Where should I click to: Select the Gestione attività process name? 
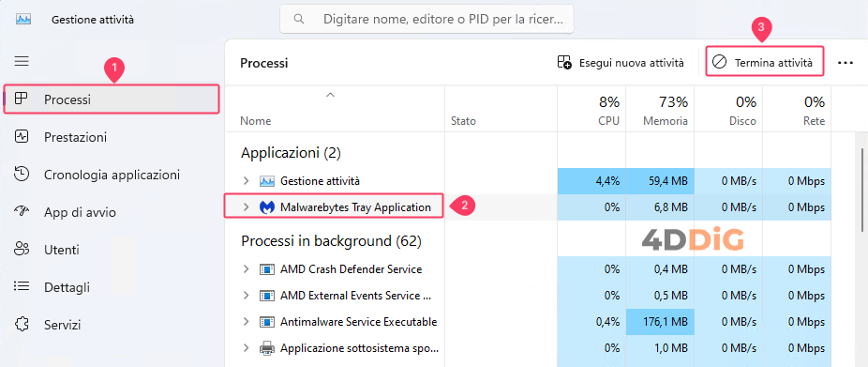pos(320,181)
